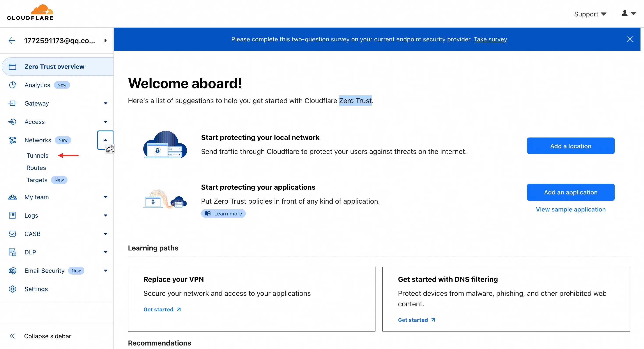
Task: Collapse the Networks menu arrow
Action: click(106, 140)
